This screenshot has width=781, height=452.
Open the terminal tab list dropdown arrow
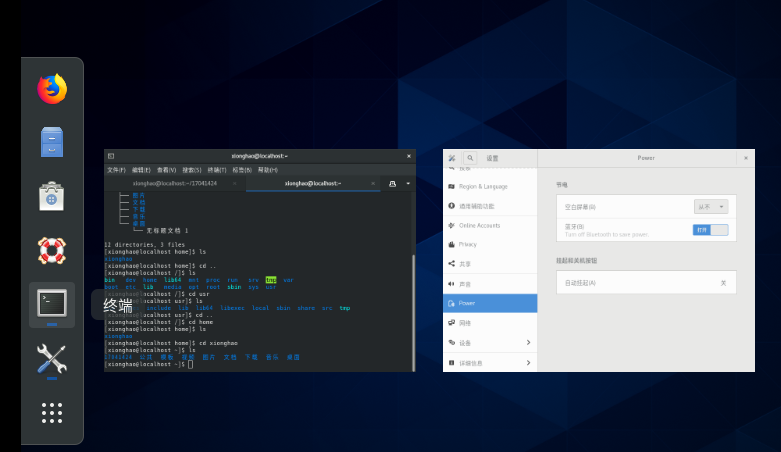click(x=408, y=184)
